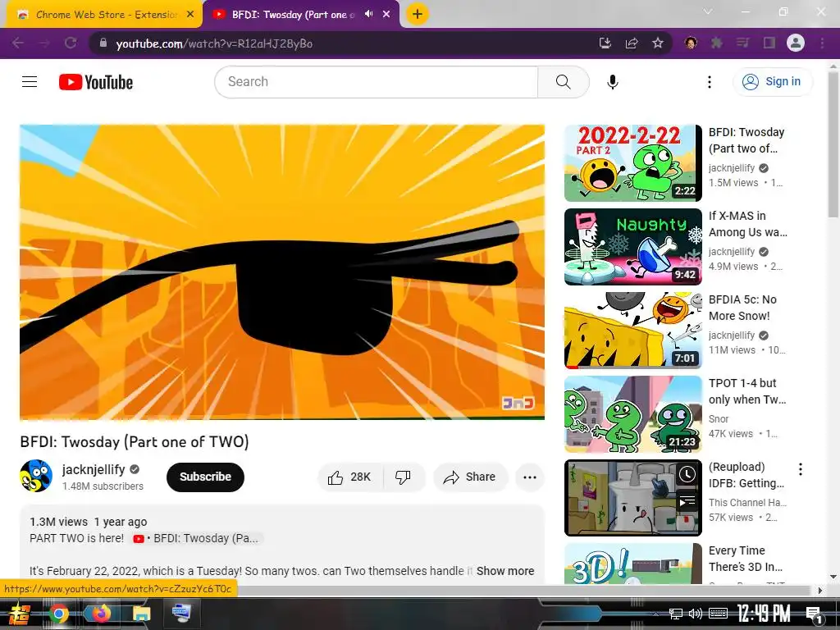
Task: Share this page from address bar
Action: (x=632, y=43)
